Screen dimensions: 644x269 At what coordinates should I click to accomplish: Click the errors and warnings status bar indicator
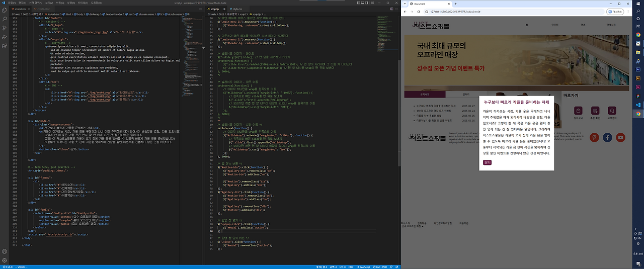pos(9,267)
